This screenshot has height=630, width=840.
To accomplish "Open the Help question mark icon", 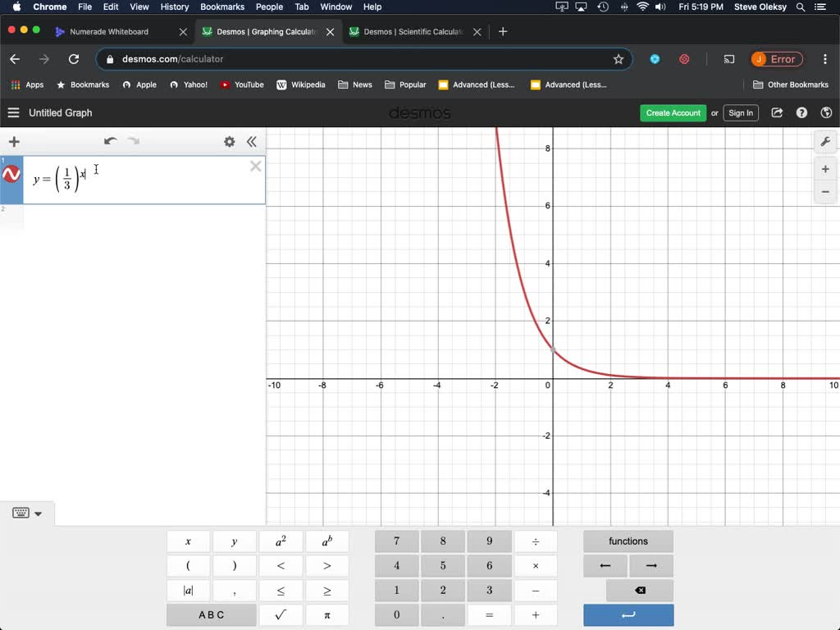I will (x=801, y=113).
